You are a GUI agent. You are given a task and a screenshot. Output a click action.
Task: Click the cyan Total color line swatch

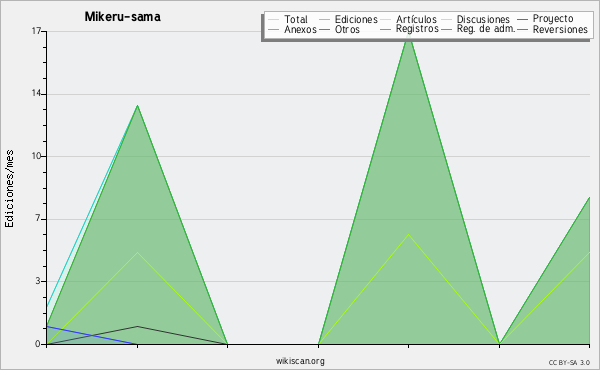(273, 19)
